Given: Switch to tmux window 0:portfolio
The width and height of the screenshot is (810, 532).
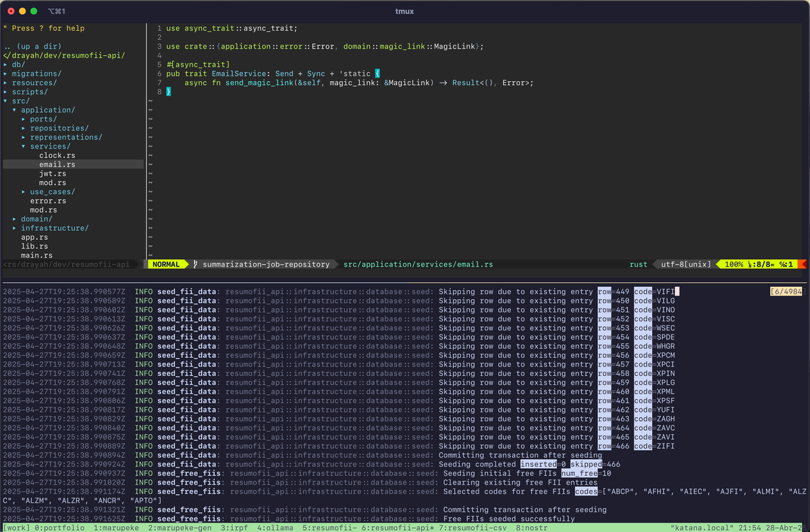Looking at the screenshot, I should [59, 527].
